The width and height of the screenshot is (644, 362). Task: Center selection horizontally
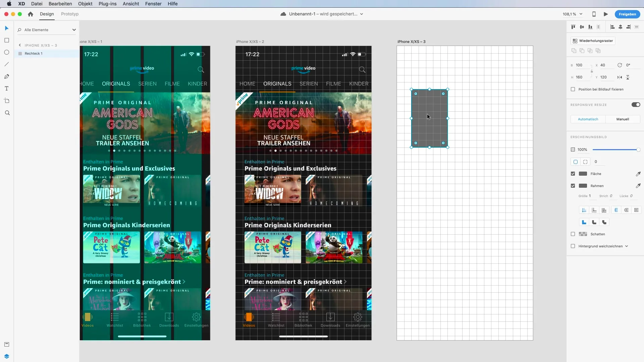pos(620,27)
